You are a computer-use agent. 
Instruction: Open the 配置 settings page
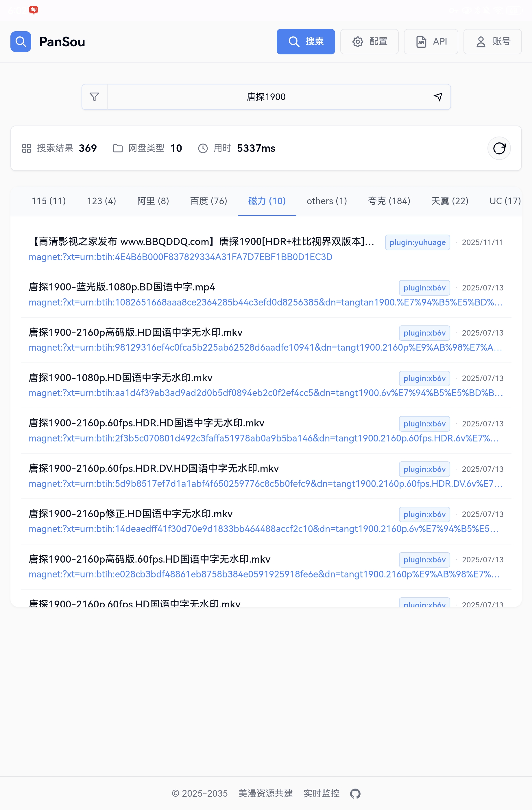tap(369, 42)
